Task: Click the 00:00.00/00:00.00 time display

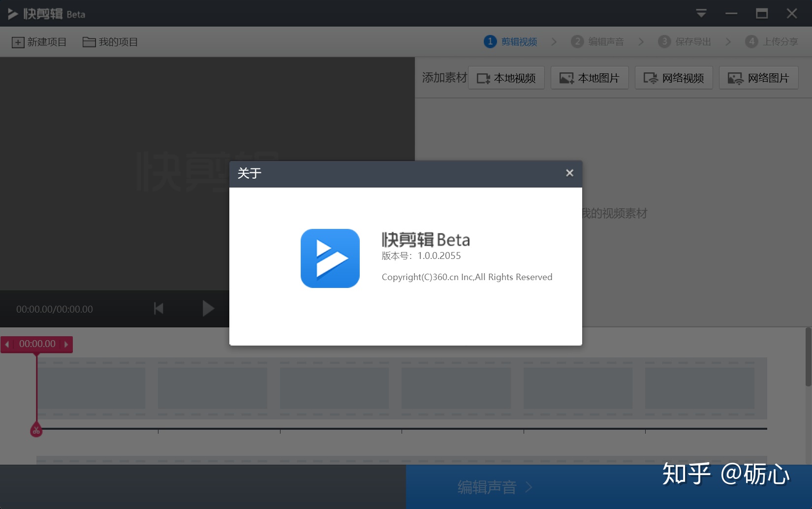Action: 55,309
